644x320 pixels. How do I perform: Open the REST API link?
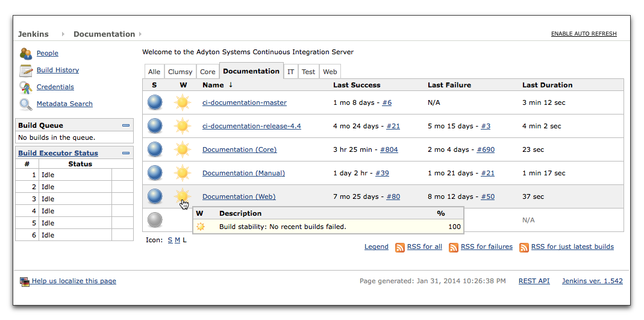pos(534,281)
